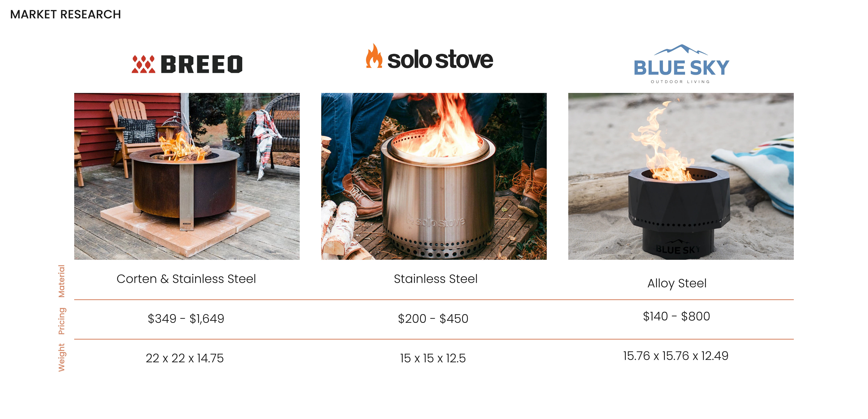Select the solo stove wordmark text
868x419 pixels.
click(440, 60)
